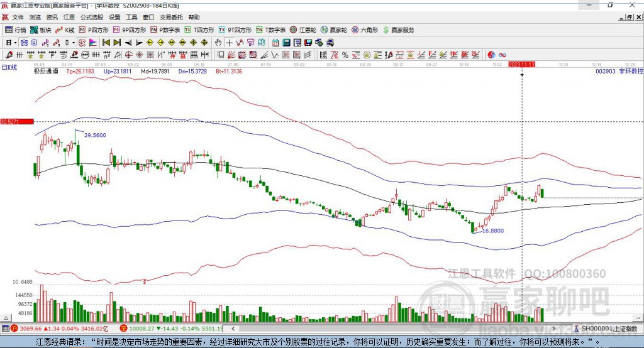This screenshot has height=348, width=644.
Task: Click horizontal scrollbar left arrow
Action: coord(233,329)
